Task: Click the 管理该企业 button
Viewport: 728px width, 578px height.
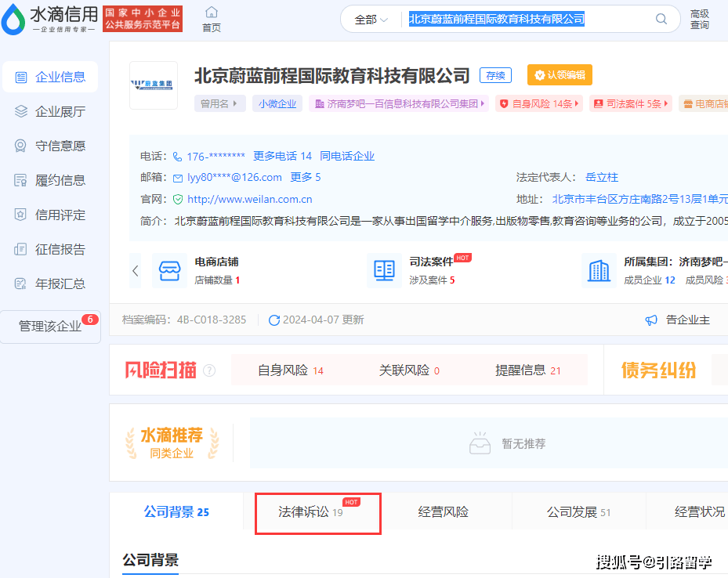Action: tap(50, 327)
